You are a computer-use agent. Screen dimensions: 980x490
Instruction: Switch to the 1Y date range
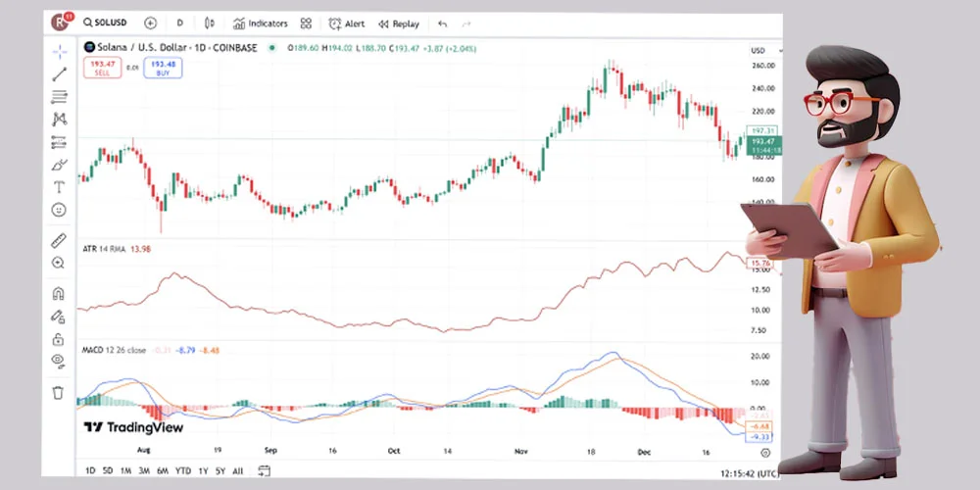pos(203,470)
